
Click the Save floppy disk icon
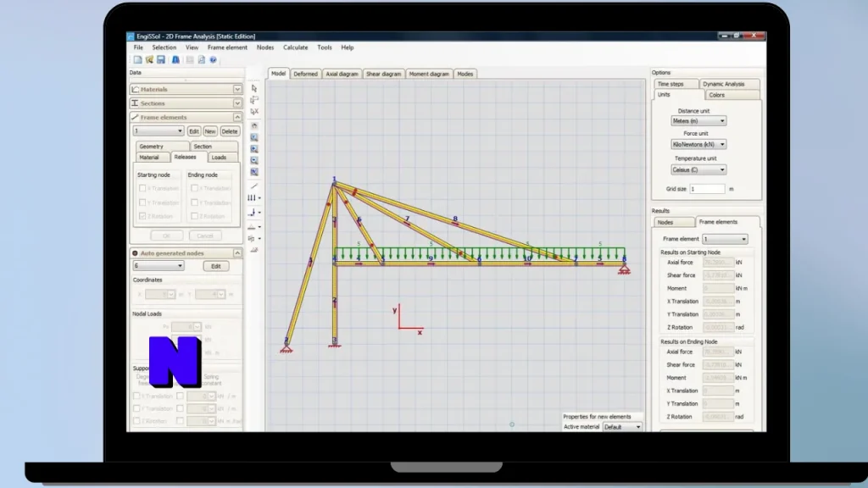[160, 60]
